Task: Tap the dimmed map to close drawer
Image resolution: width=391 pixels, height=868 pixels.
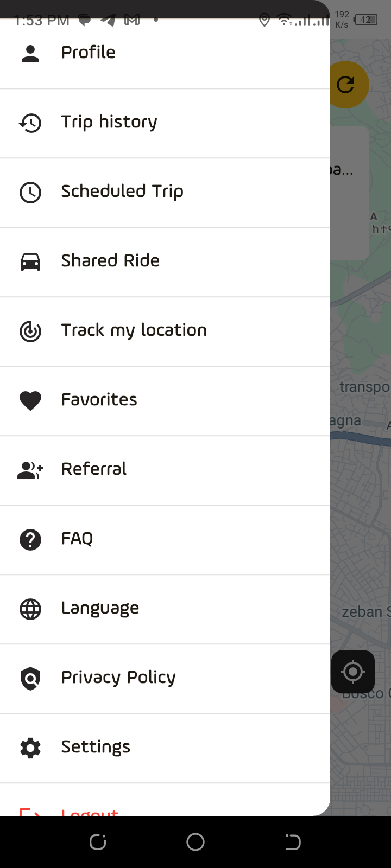Action: [361, 488]
